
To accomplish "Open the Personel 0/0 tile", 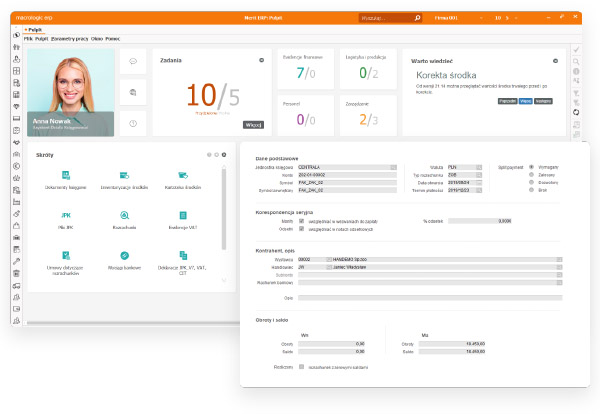I will click(x=306, y=116).
